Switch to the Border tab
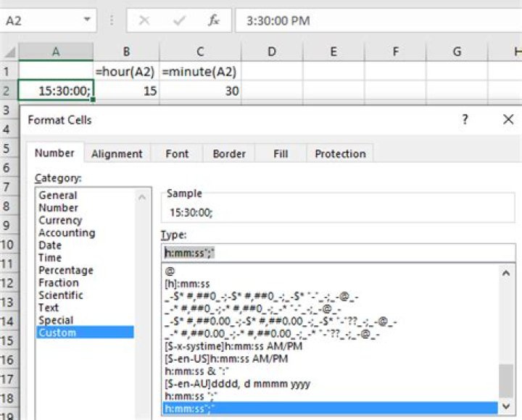Viewport: 522px width, 420px height. click(x=229, y=154)
